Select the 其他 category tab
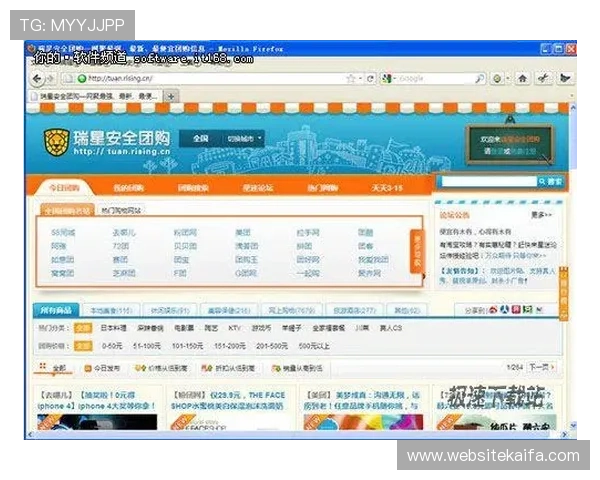Screen dimensions: 600x480 [x=407, y=310]
